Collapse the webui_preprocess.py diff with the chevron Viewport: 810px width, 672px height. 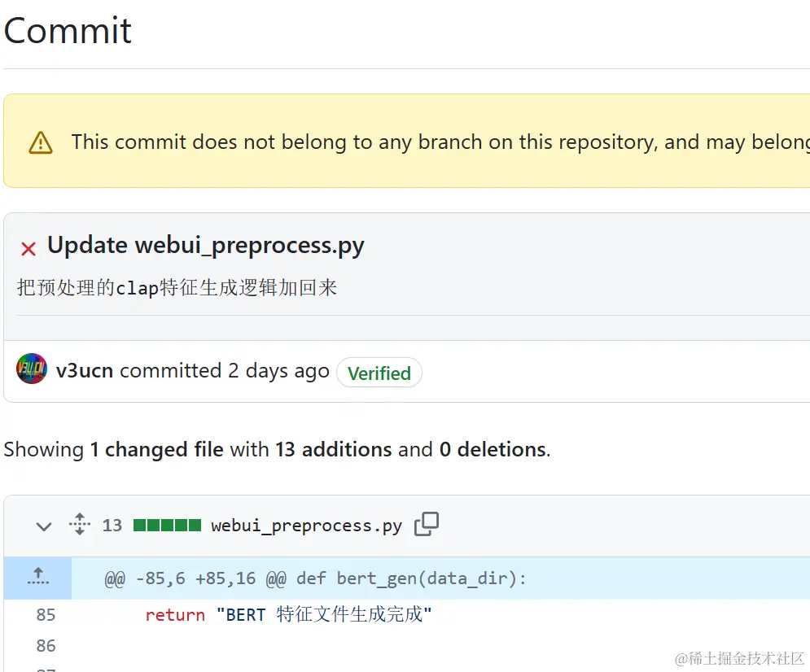point(44,526)
